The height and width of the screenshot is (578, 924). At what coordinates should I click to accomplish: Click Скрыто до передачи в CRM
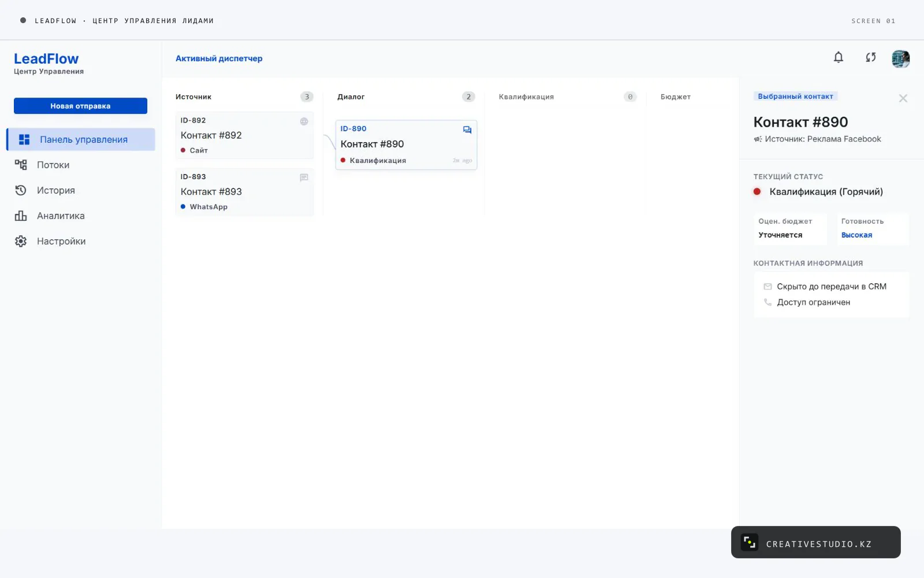[x=832, y=287]
